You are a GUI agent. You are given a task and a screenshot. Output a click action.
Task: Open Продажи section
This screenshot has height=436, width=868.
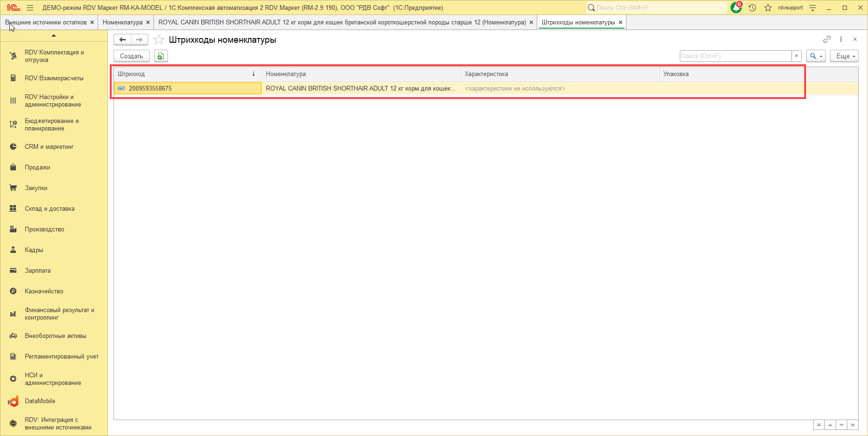[54, 168]
